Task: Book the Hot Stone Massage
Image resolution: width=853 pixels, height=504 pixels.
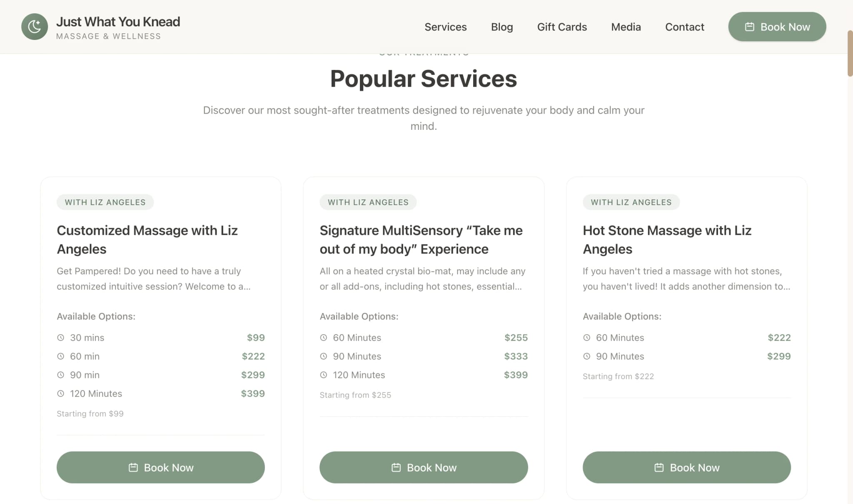Action: 687,467
